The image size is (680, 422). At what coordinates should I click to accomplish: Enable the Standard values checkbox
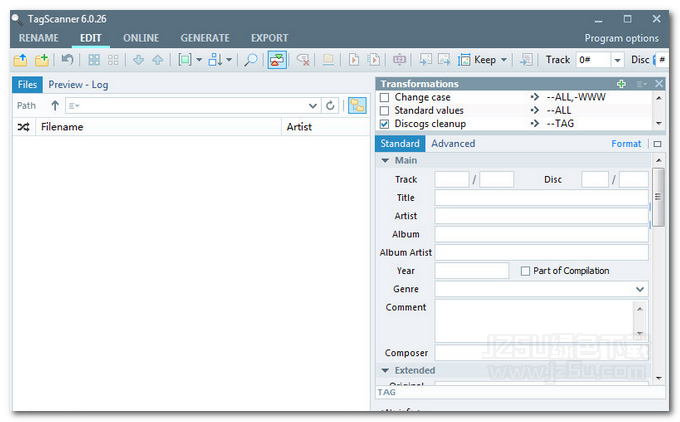click(384, 111)
